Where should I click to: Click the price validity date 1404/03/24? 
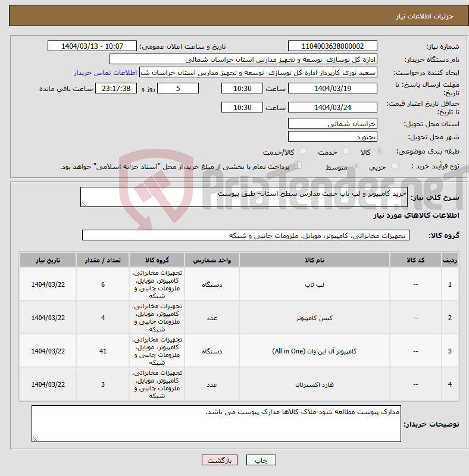coord(333,108)
